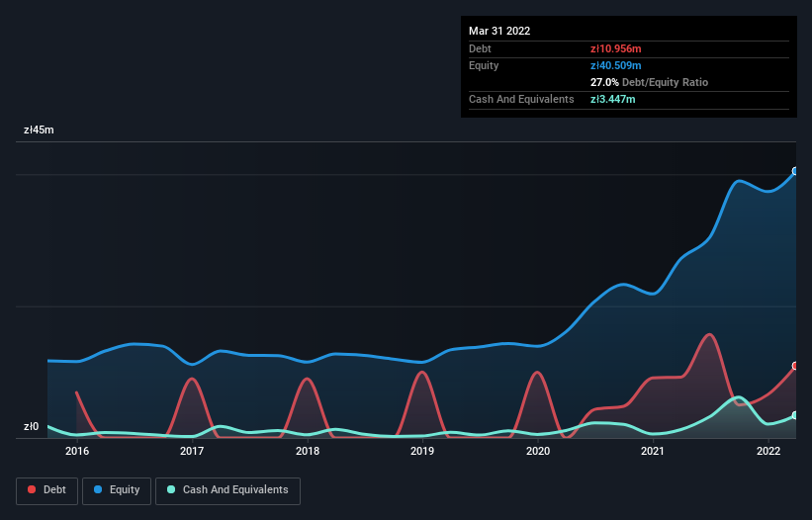Click the zł40.509m equity value

pyautogui.click(x=616, y=65)
